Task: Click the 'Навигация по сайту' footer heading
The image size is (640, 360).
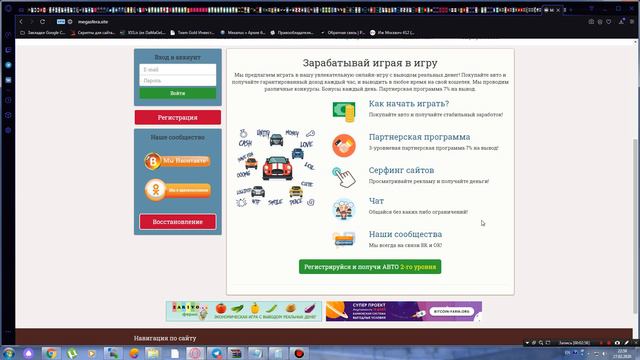Action: coord(165,338)
